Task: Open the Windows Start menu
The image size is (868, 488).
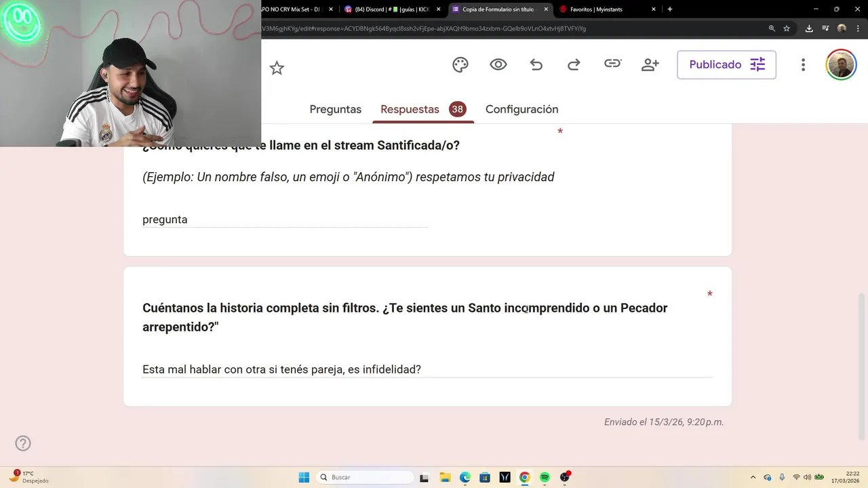Action: [x=304, y=477]
